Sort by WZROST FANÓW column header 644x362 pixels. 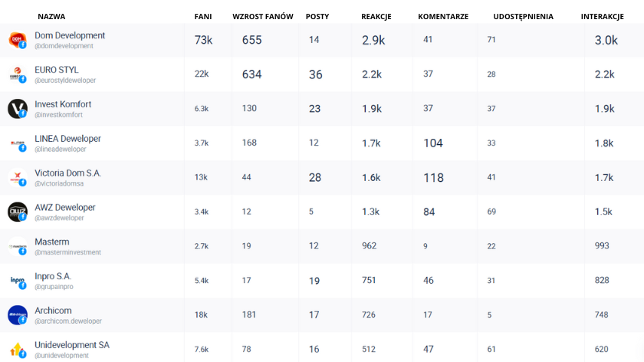tap(263, 16)
